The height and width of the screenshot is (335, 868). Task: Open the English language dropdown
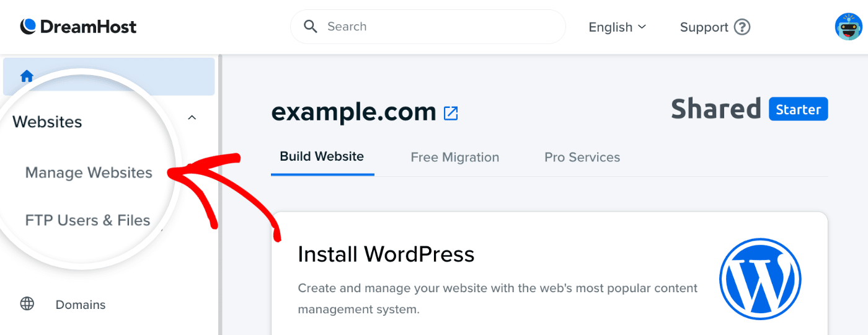coord(618,27)
